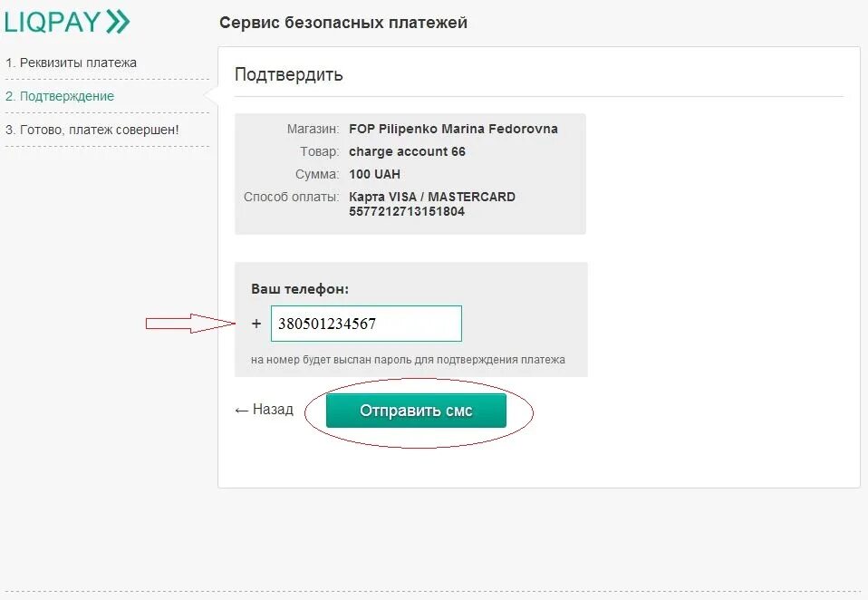Select step 2 Подтверждение
Image resolution: width=868 pixels, height=600 pixels.
tap(60, 96)
